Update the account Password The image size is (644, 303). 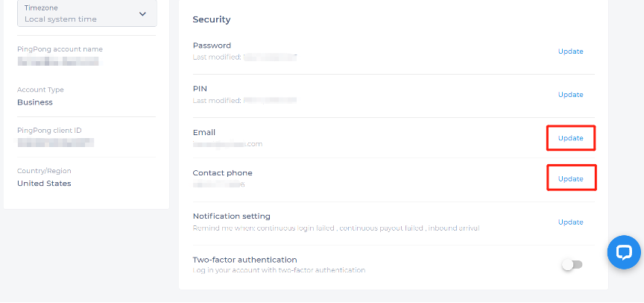570,51
